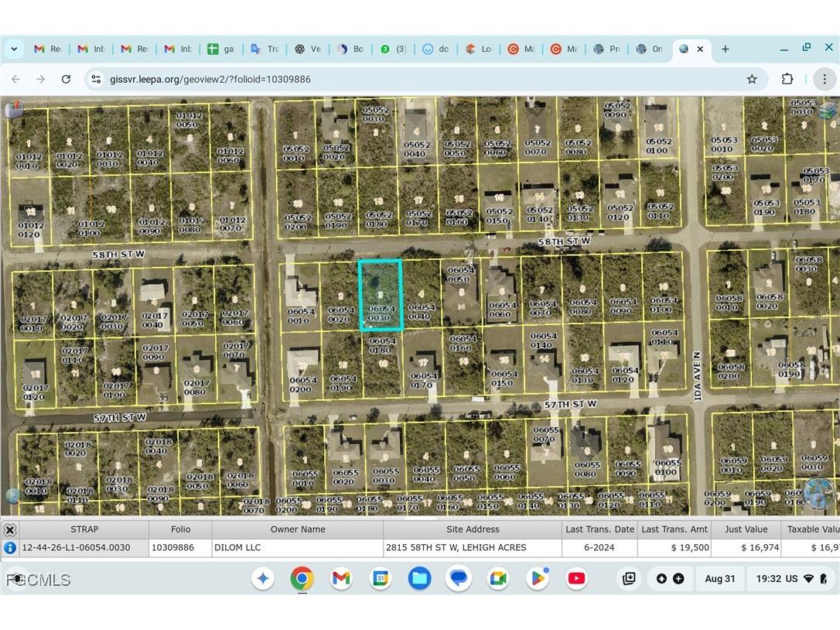Click the blue info icon beside the STRAP row
Screen dimensions: 840x630
9,547
